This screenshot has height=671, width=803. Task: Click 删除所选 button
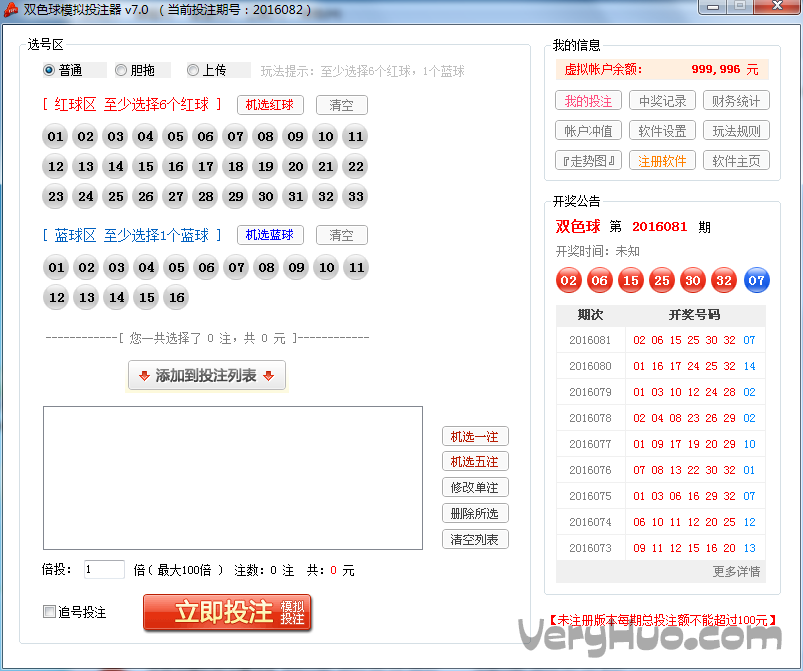coord(475,513)
